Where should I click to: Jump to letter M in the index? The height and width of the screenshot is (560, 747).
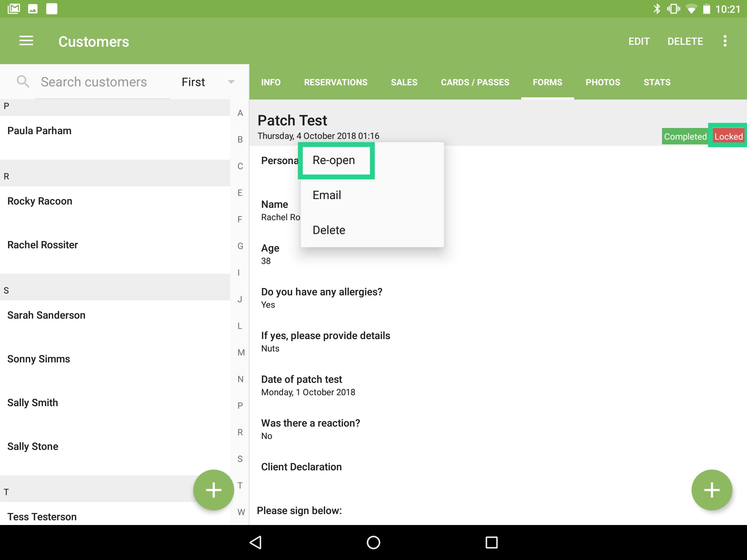[x=241, y=353]
